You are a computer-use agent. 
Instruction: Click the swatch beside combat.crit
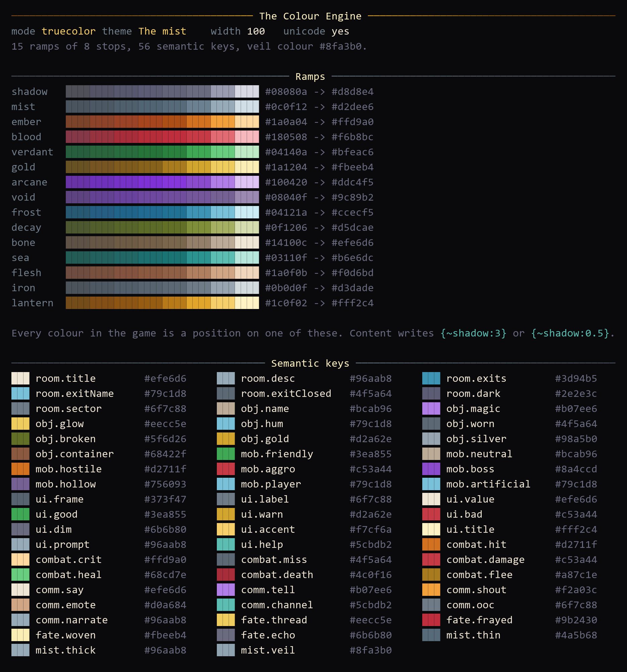20,559
